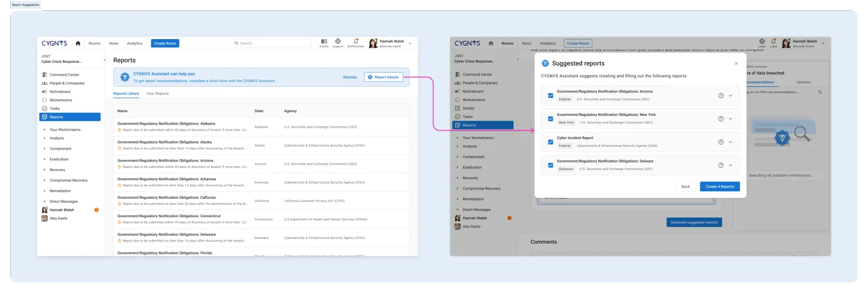Click Back in Suggested reports dialog
This screenshot has width=868, height=293.
coord(686,186)
